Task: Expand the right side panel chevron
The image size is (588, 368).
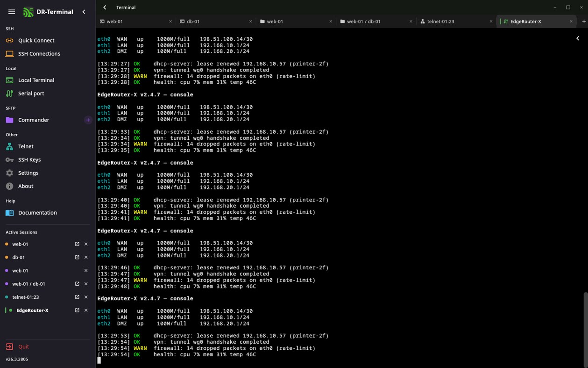Action: (578, 38)
